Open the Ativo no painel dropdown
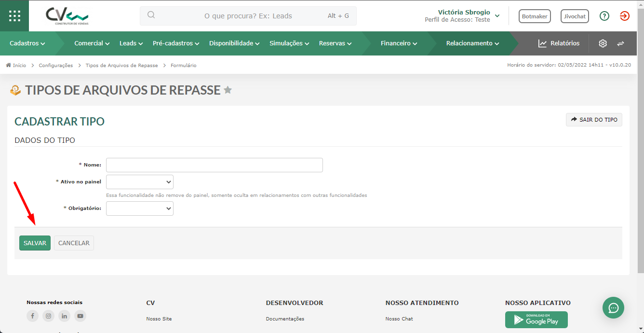 pyautogui.click(x=140, y=182)
